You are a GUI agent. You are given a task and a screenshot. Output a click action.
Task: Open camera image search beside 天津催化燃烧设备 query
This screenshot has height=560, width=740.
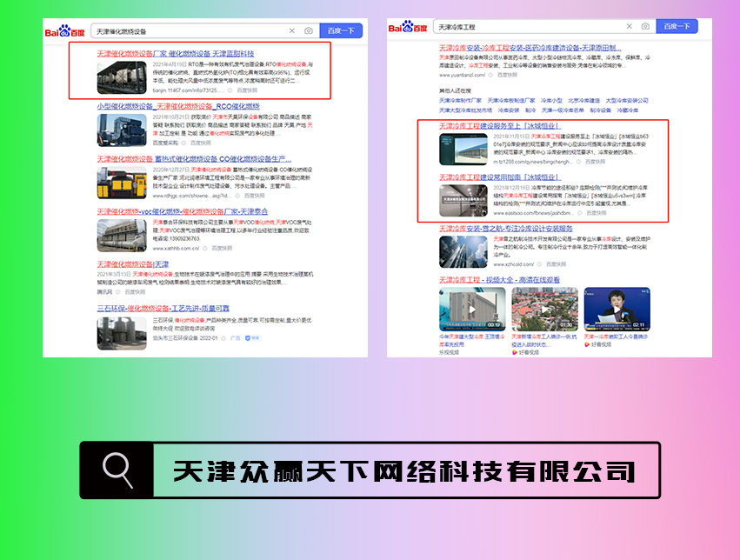pos(309,30)
